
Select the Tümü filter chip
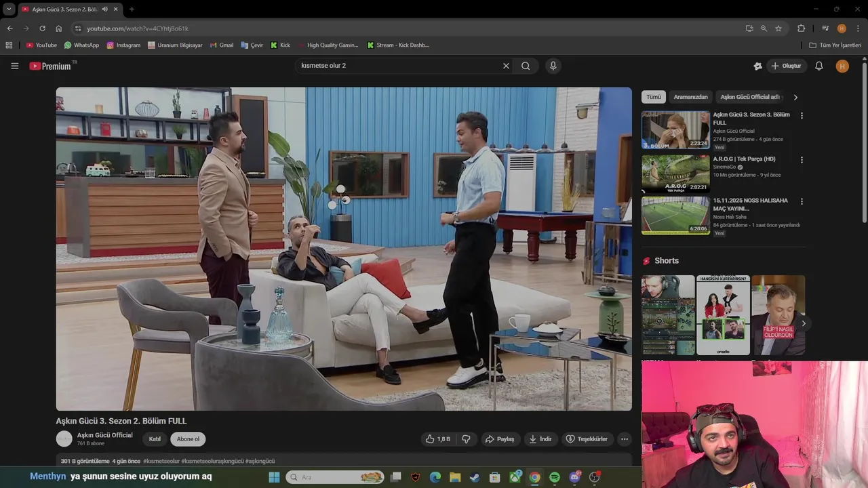[654, 97]
